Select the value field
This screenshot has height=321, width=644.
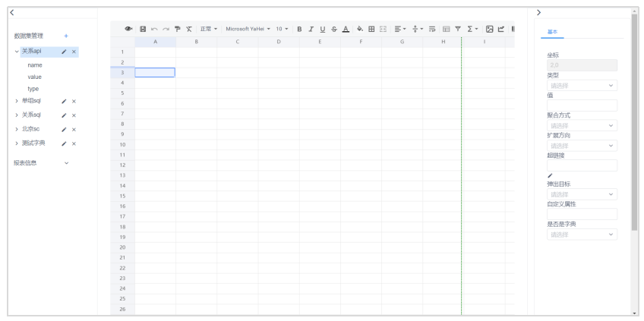(34, 77)
